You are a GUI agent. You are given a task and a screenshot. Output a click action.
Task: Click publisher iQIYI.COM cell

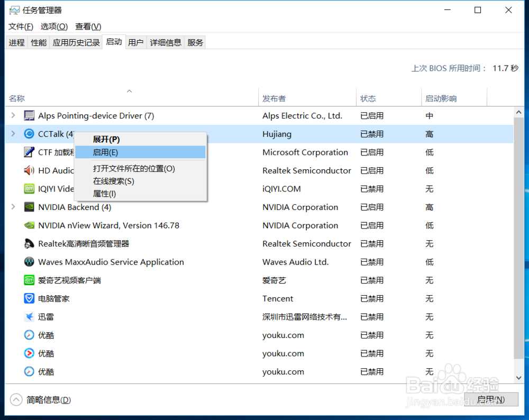coord(282,189)
